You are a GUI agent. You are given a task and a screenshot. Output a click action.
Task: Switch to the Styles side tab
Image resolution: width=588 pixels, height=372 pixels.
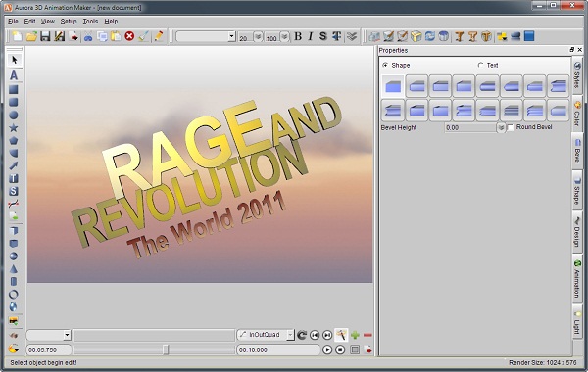click(577, 74)
